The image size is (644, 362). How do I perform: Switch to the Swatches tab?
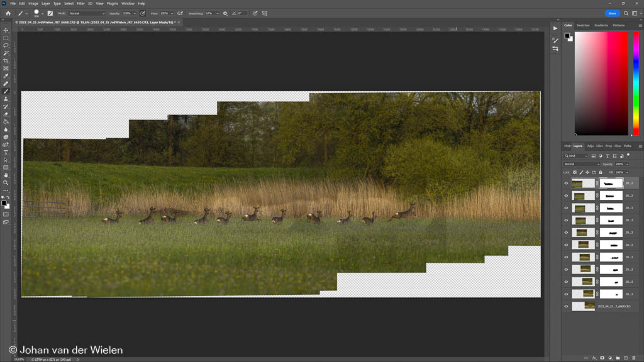(583, 25)
